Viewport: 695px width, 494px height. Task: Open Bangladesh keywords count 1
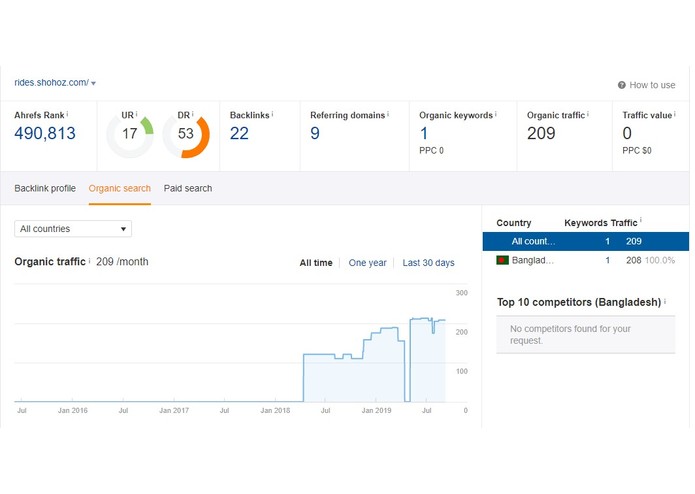(x=608, y=261)
